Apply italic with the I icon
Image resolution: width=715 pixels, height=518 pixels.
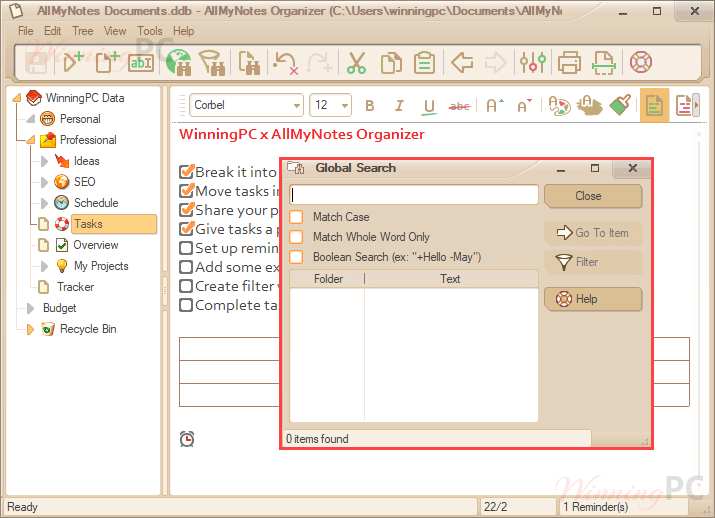pos(399,106)
